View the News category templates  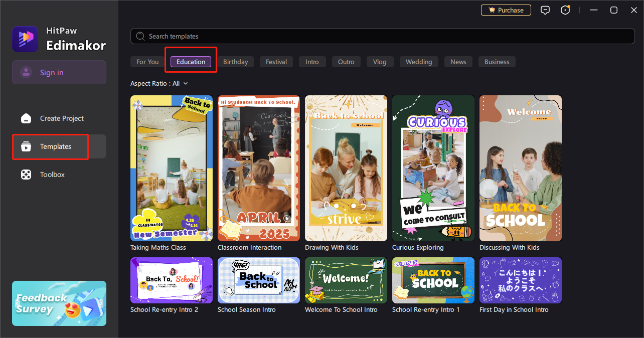[458, 61]
